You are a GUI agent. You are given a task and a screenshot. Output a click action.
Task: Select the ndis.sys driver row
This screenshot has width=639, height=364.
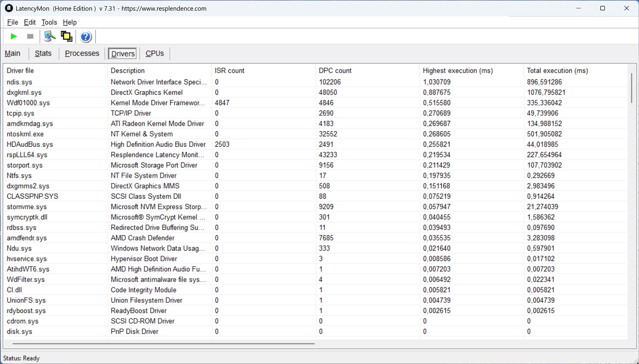(20, 82)
